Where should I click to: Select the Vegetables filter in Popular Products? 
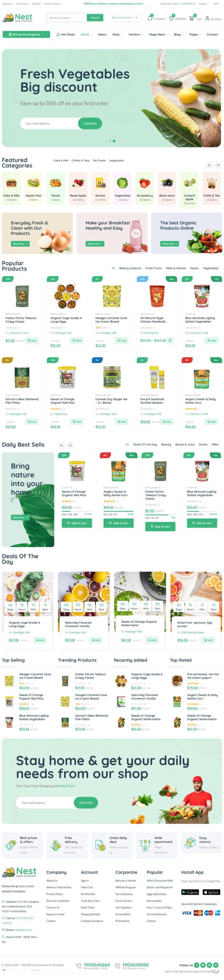(x=211, y=268)
